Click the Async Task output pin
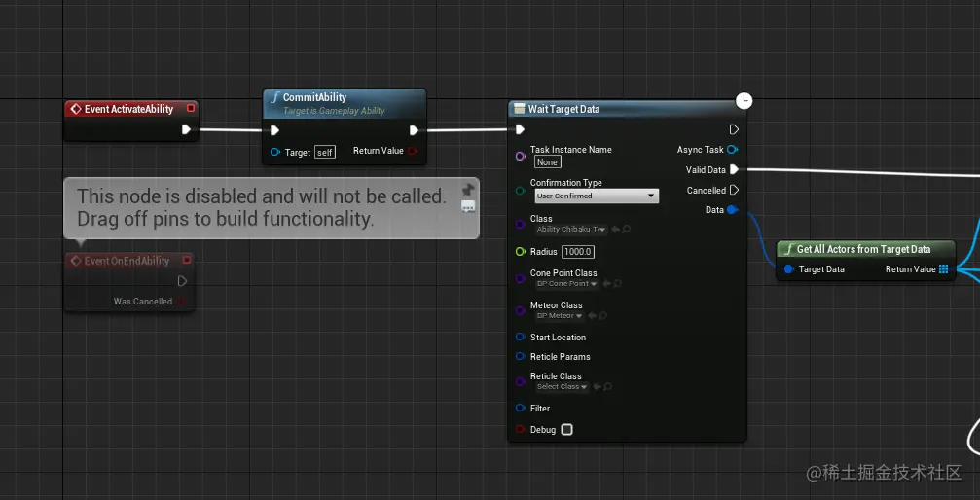Image resolution: width=980 pixels, height=500 pixels. pos(733,150)
